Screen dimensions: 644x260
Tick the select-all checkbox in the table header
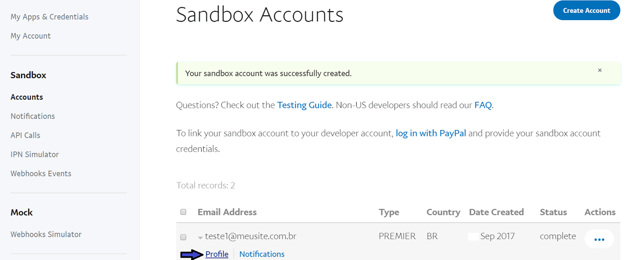183,212
